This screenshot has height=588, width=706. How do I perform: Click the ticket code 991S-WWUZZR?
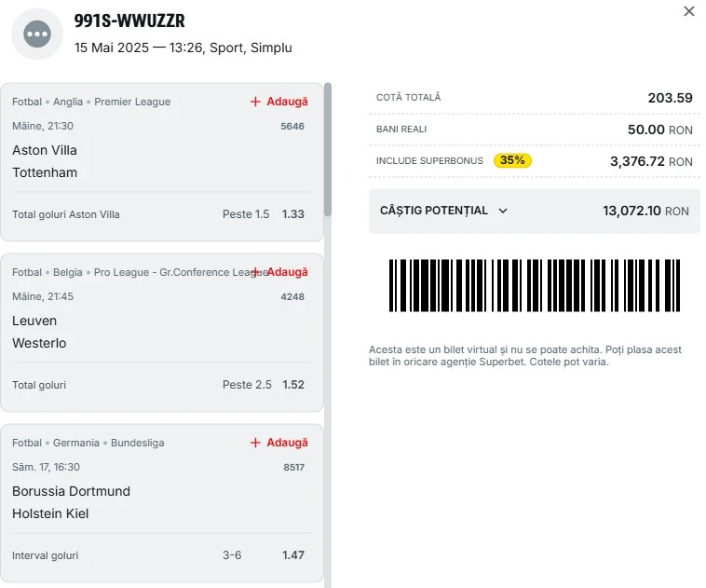coord(129,21)
